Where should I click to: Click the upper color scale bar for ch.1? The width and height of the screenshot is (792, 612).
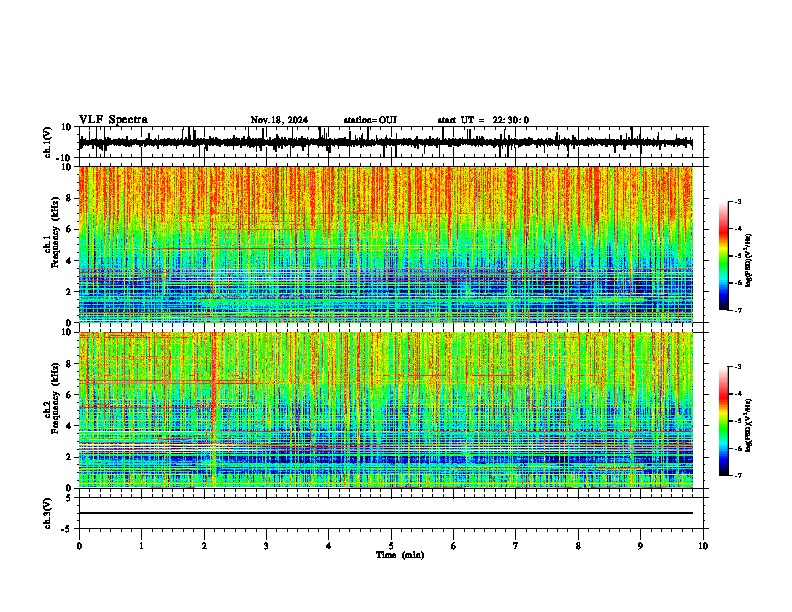click(724, 256)
